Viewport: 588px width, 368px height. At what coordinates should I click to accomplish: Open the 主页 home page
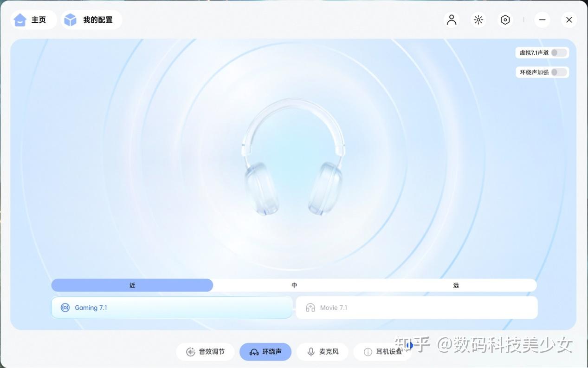click(x=33, y=20)
